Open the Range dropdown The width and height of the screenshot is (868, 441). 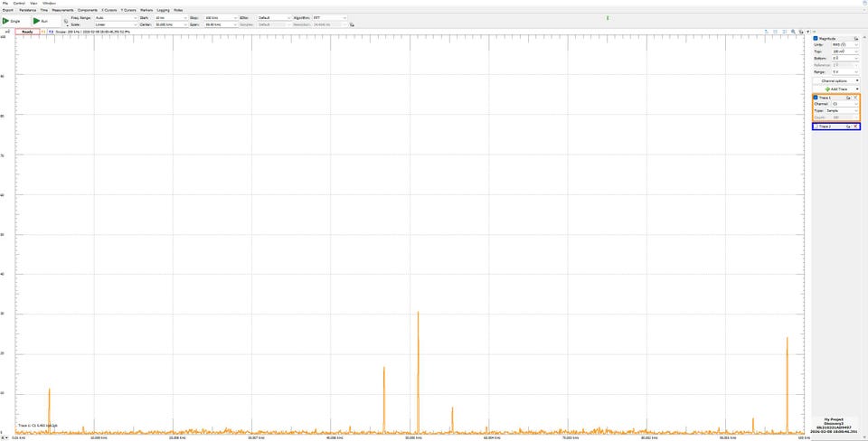tap(845, 72)
